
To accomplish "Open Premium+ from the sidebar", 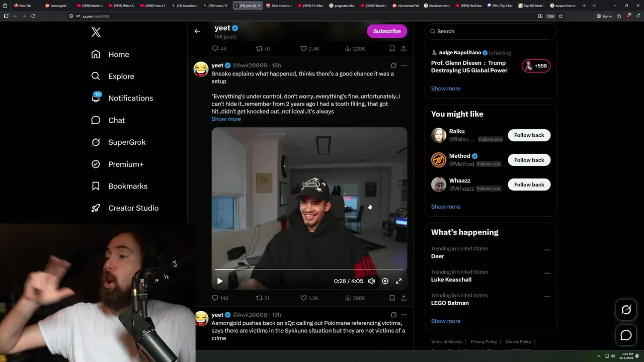I will coord(117,164).
